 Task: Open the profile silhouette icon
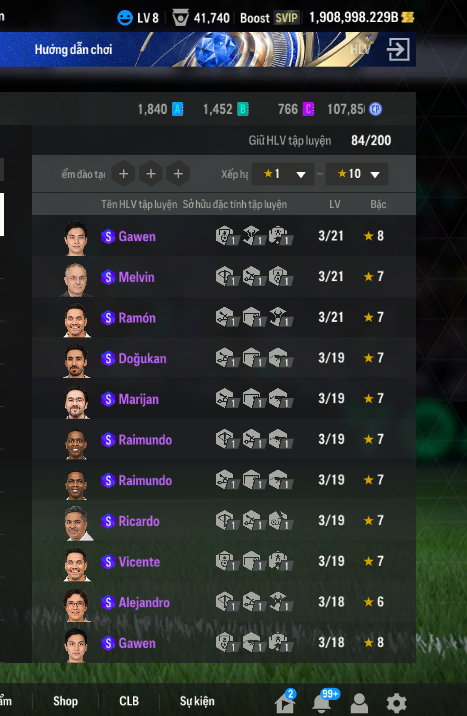tap(359, 703)
